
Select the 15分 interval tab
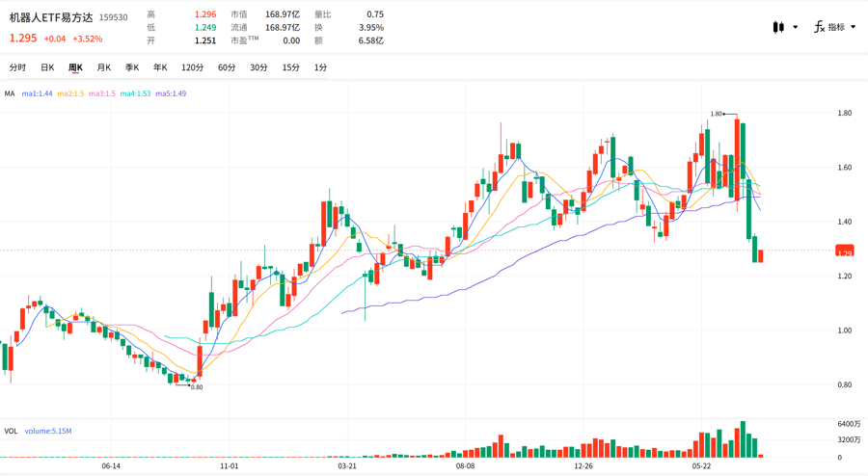coord(290,67)
